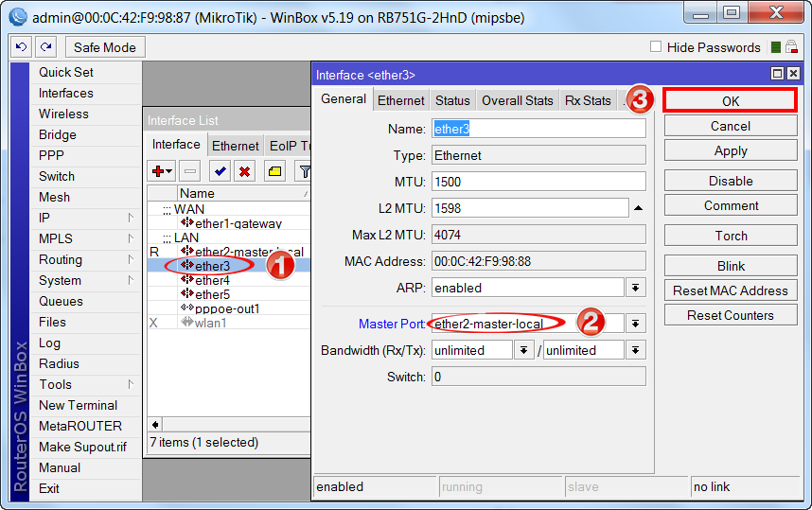Click the wlan1 wireless interface icon

[186, 322]
